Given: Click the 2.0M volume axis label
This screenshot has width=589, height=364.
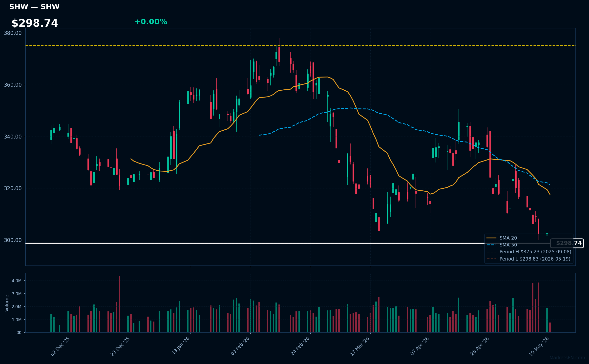Looking at the screenshot, I should 17,307.
